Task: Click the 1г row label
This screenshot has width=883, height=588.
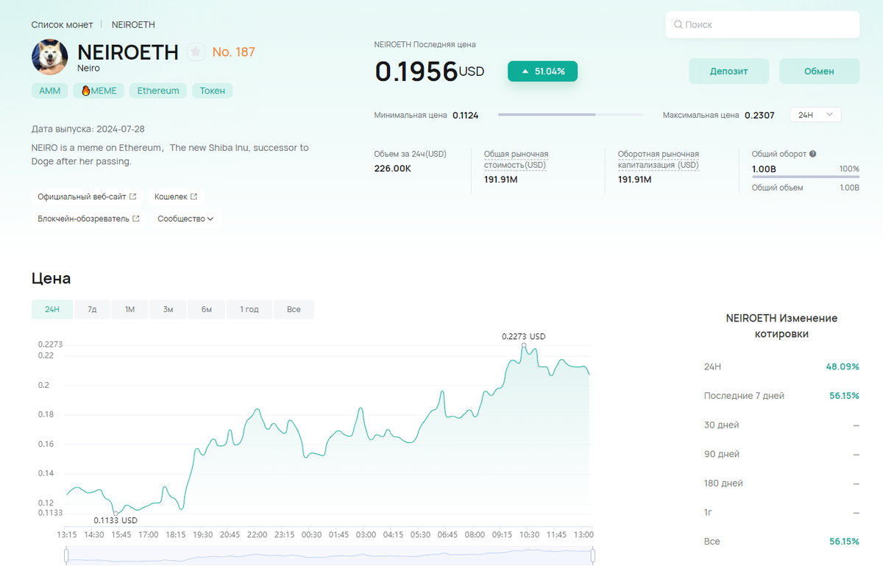Action: (709, 512)
